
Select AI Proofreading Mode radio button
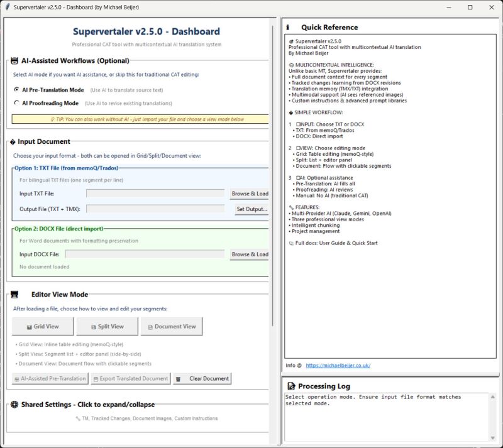click(x=16, y=103)
